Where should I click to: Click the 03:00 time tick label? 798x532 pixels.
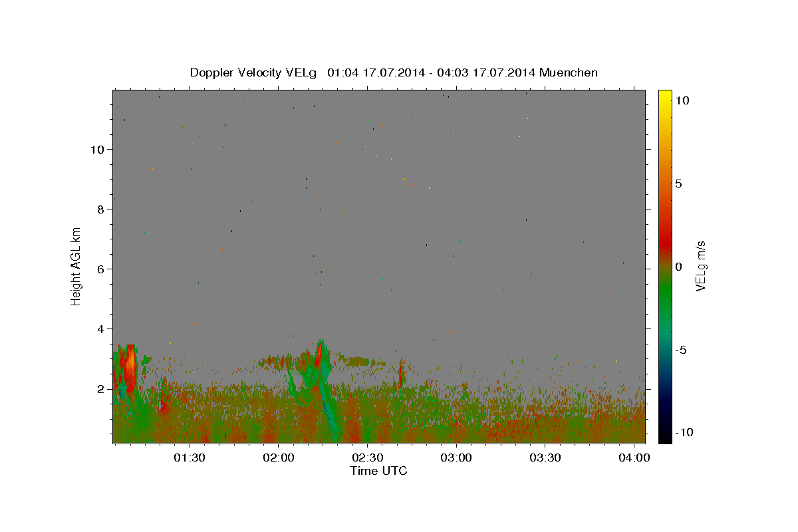coord(457,458)
